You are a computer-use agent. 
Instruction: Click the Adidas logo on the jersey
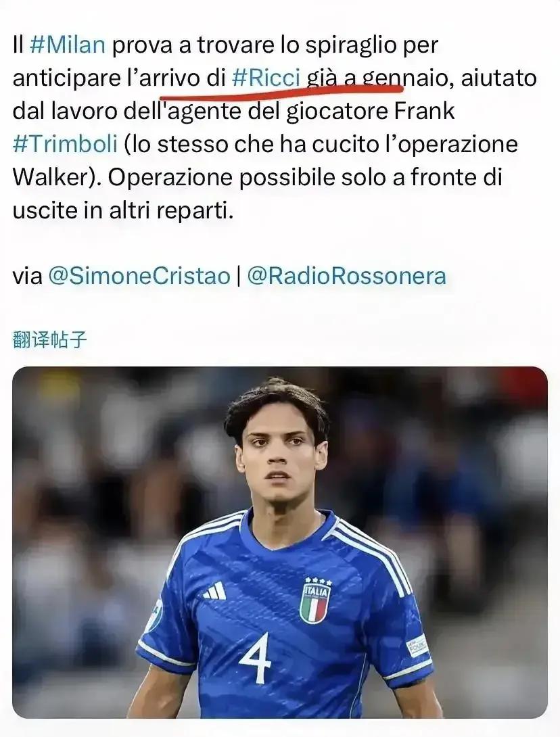tap(214, 592)
